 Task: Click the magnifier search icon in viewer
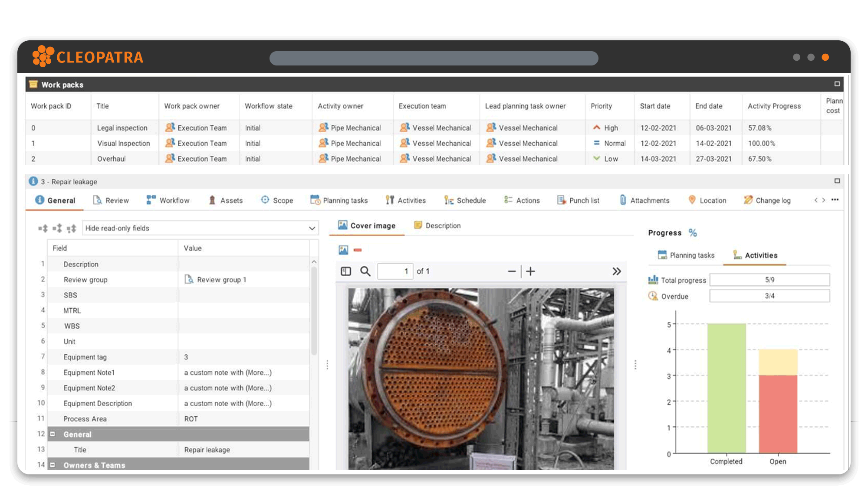point(365,271)
